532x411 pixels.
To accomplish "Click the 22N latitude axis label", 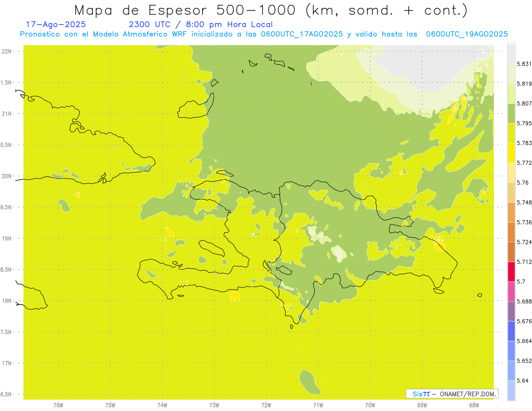I will [x=6, y=51].
